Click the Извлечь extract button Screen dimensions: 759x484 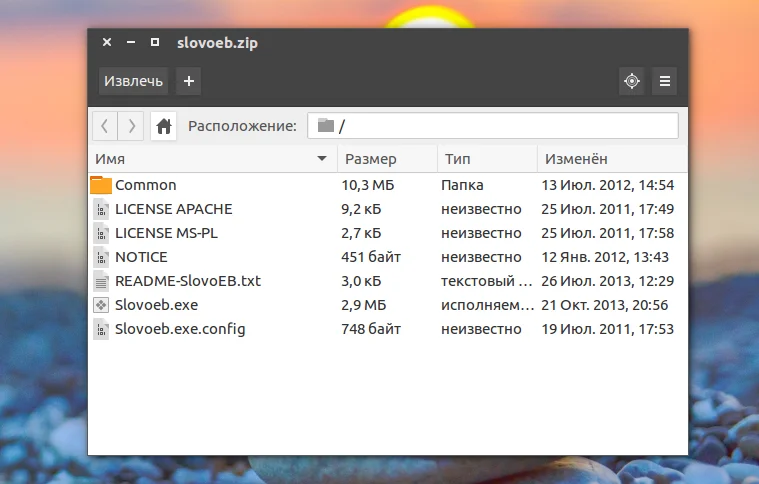click(x=133, y=81)
